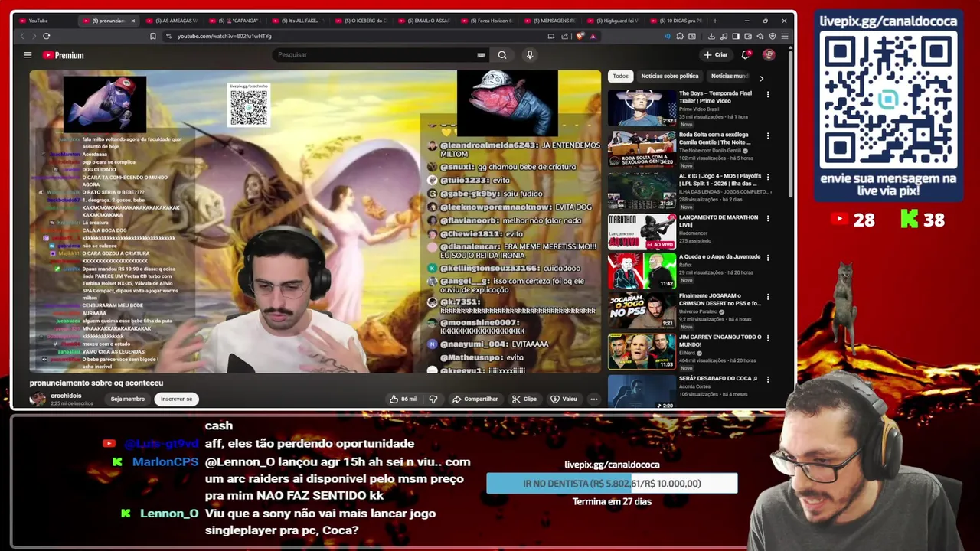Bookmark this page icon in address bar
The width and height of the screenshot is (980, 551).
coord(152,36)
